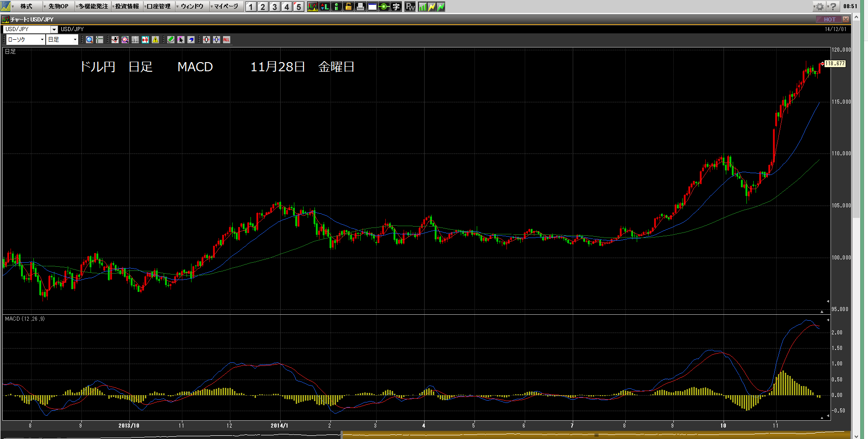The image size is (868, 439).
Task: Click the gray grid icon in chart toolbar
Action: pos(135,40)
